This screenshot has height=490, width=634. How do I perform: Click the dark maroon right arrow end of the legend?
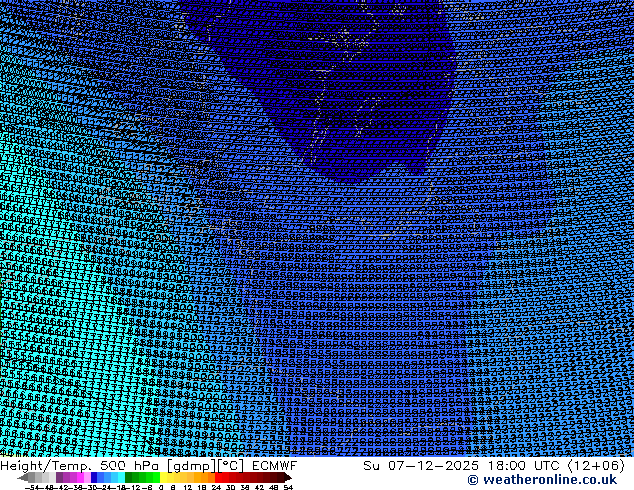(288, 477)
